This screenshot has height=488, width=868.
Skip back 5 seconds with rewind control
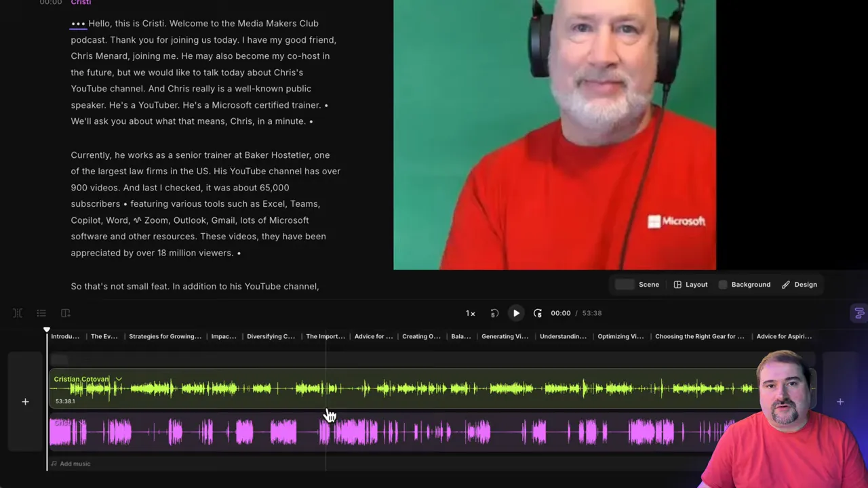pyautogui.click(x=494, y=312)
